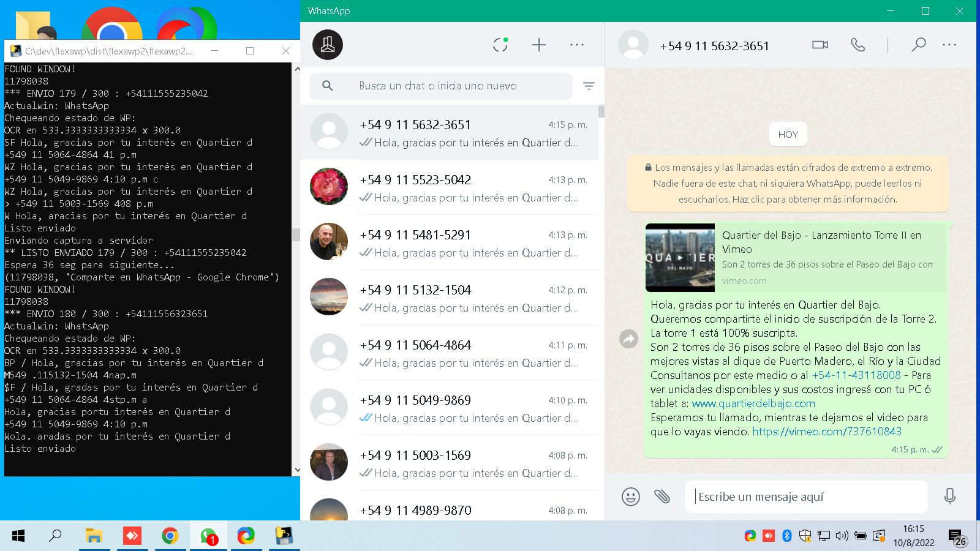Click the contact number in conversation header
980x551 pixels.
pyautogui.click(x=714, y=46)
